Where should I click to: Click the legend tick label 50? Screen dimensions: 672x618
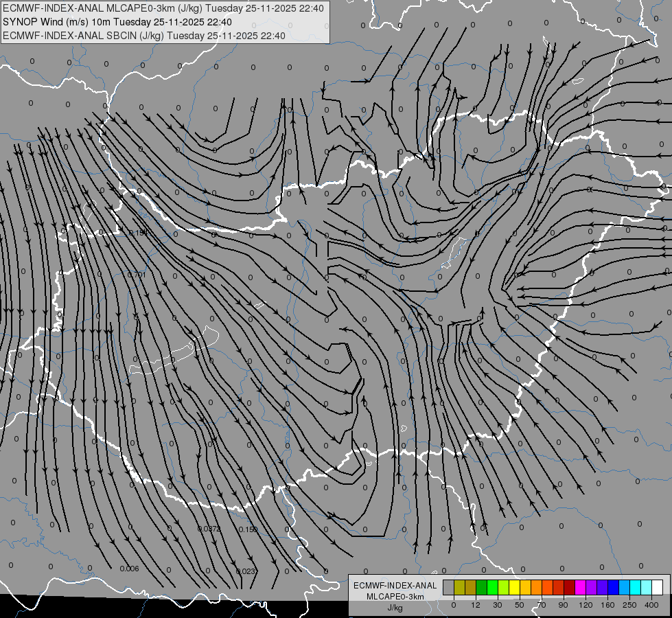pos(520,605)
